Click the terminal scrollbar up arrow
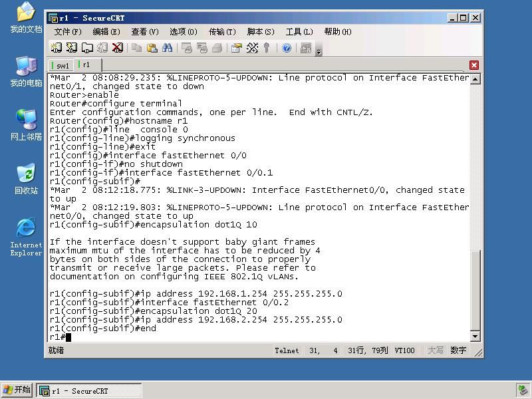 [475, 79]
